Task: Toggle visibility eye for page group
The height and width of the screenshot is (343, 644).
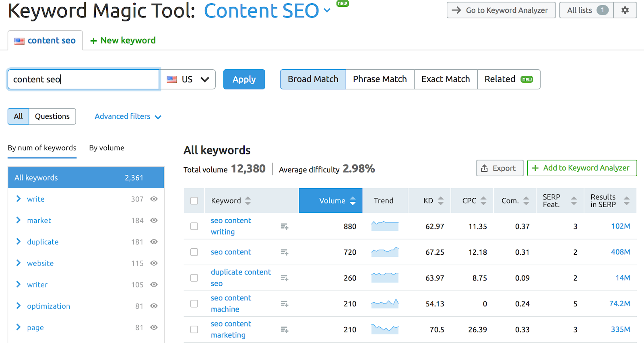Action: point(154,327)
